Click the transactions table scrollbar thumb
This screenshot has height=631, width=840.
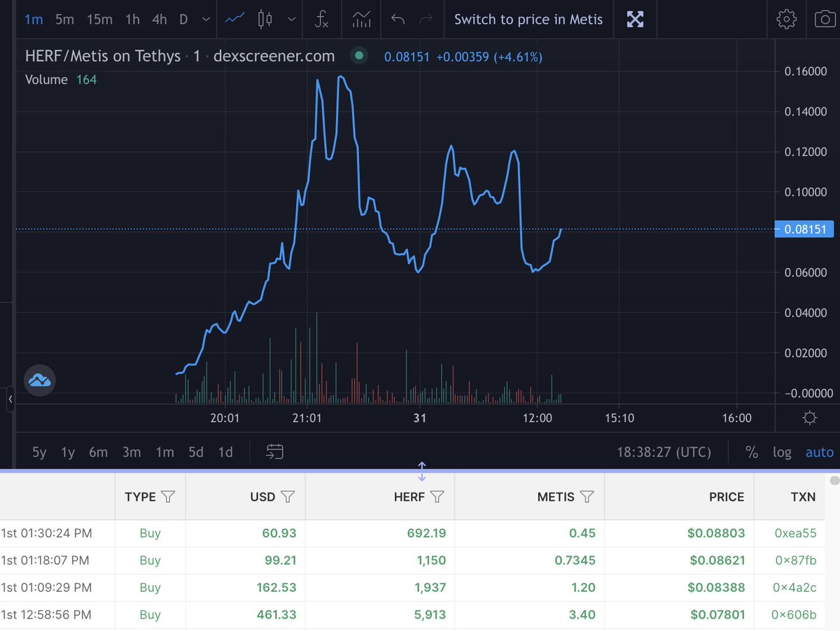click(834, 480)
